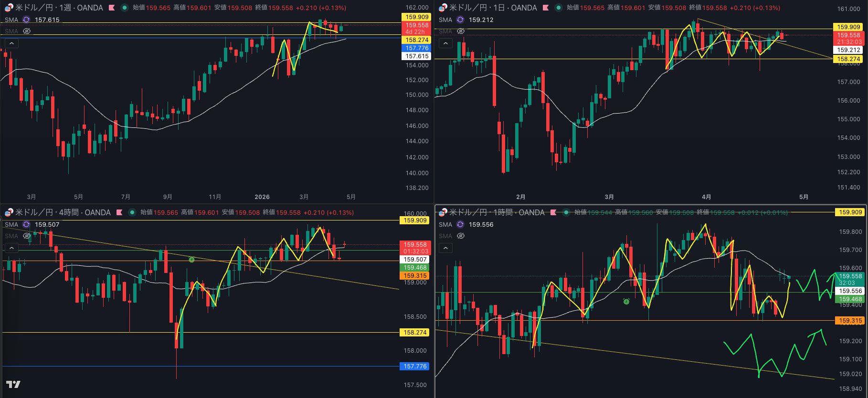Screen dimensions: 868x398
Task: Select the SMA 159.556 legend in 1-hour chart
Action: 466,224
